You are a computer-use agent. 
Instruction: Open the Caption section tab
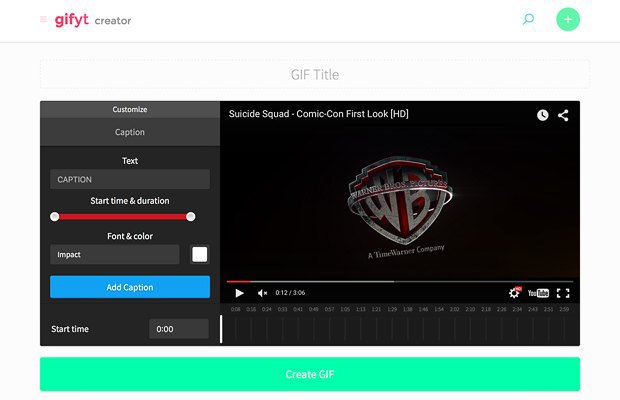130,132
